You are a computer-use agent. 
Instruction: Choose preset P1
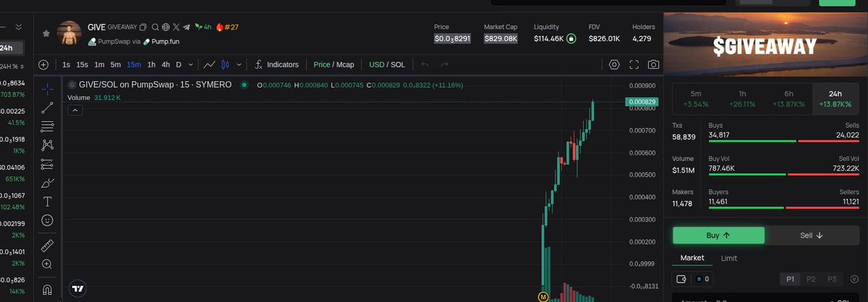(791, 279)
